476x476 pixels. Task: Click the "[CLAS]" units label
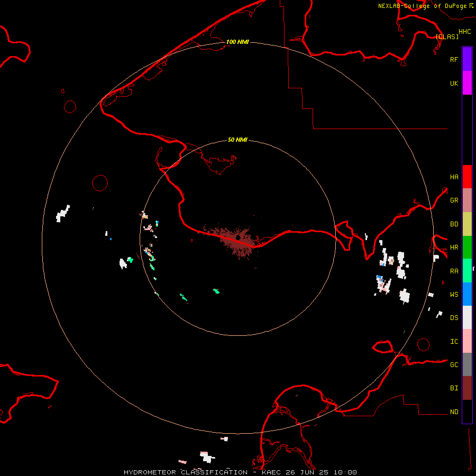pyautogui.click(x=447, y=36)
